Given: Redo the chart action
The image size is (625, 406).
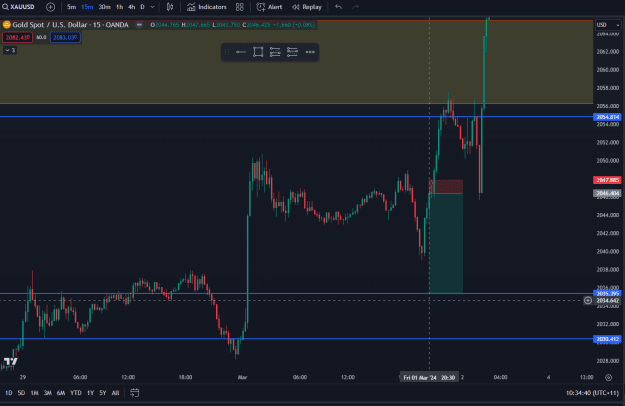Looking at the screenshot, I should point(355,7).
